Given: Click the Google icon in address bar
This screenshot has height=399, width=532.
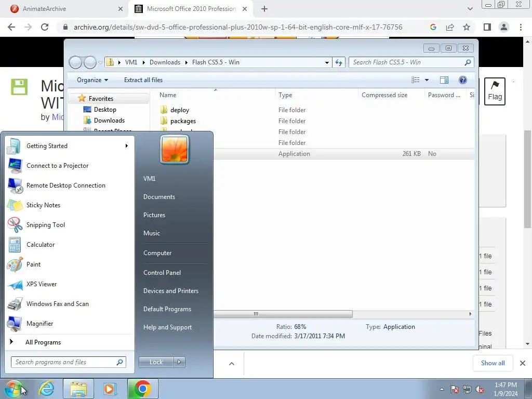Looking at the screenshot, I should [433, 27].
